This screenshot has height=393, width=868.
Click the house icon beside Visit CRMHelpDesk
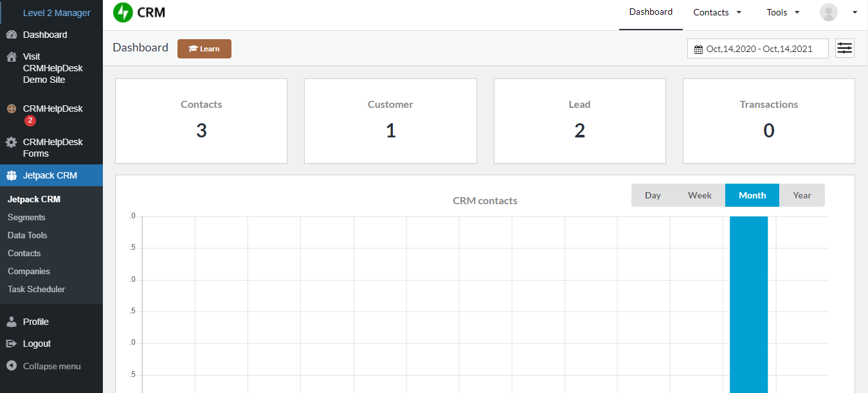click(x=11, y=57)
